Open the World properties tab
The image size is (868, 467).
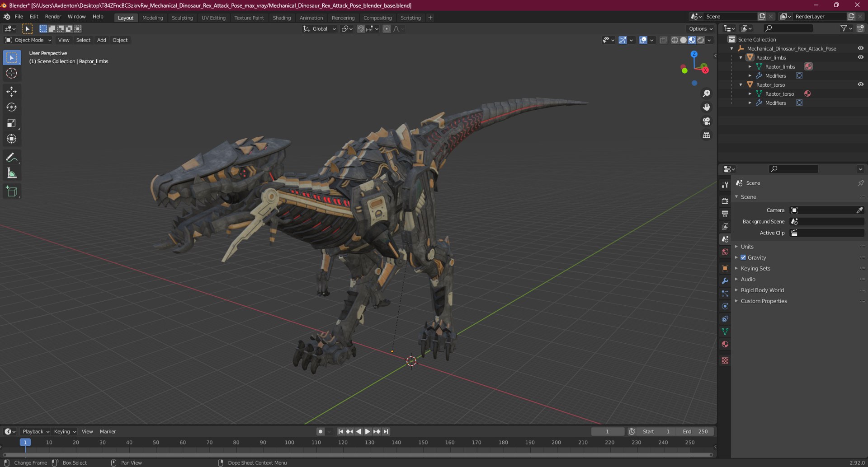click(x=725, y=252)
